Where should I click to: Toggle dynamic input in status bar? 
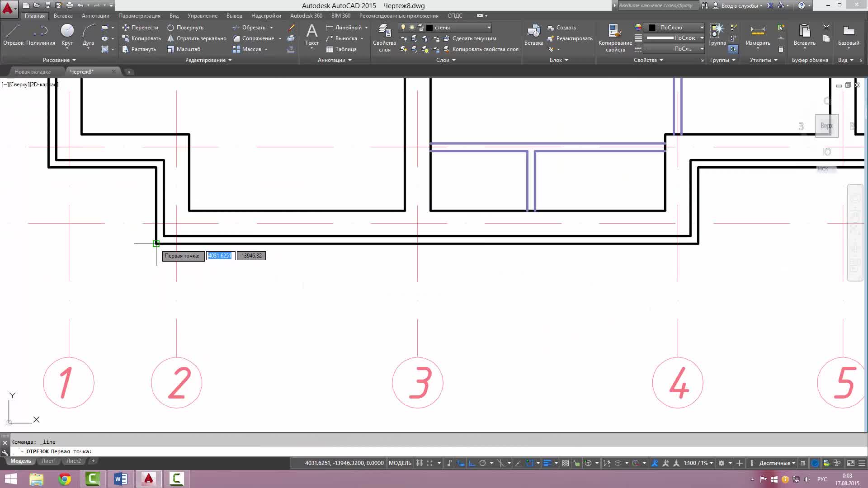pyautogui.click(x=461, y=463)
